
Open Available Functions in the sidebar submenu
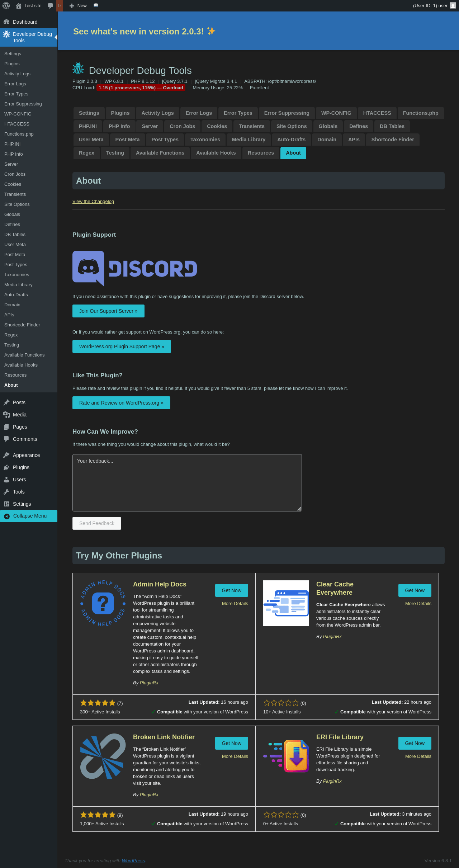(x=29, y=355)
